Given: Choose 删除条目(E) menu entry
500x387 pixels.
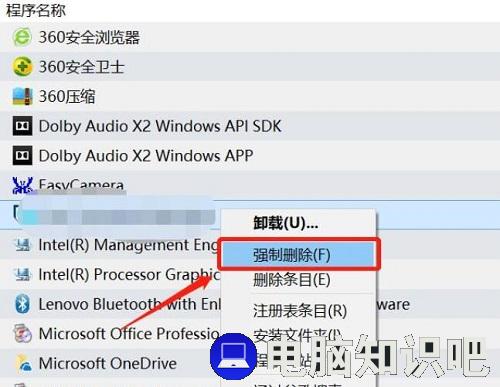Looking at the screenshot, I should (x=292, y=279).
